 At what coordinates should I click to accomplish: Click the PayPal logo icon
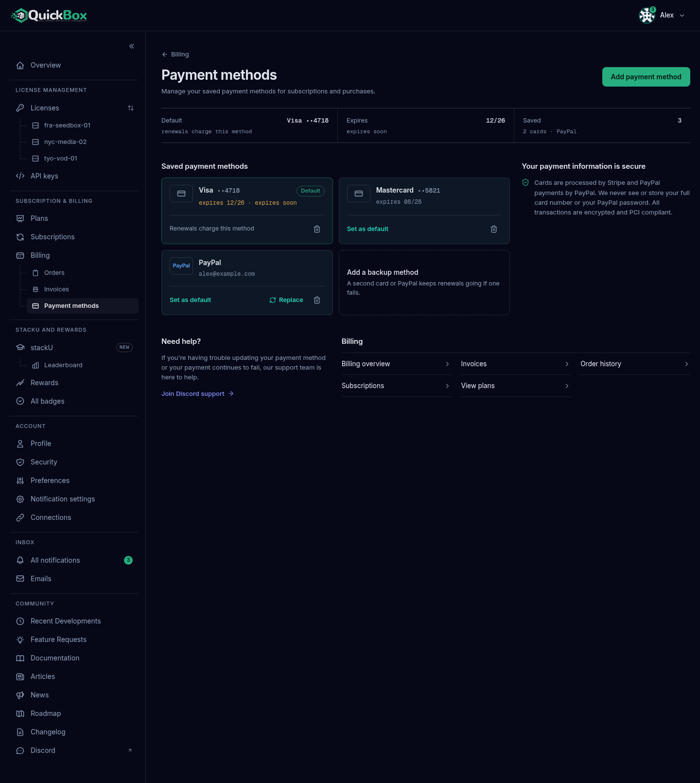(181, 266)
